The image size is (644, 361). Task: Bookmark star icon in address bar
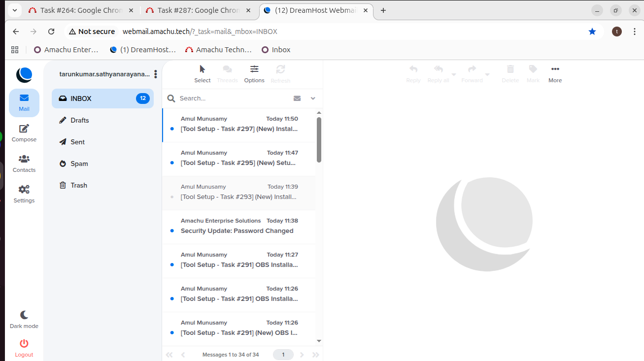(x=592, y=32)
